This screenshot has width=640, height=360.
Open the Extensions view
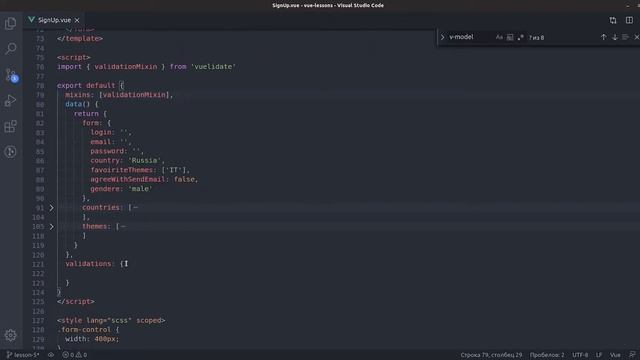point(11,126)
